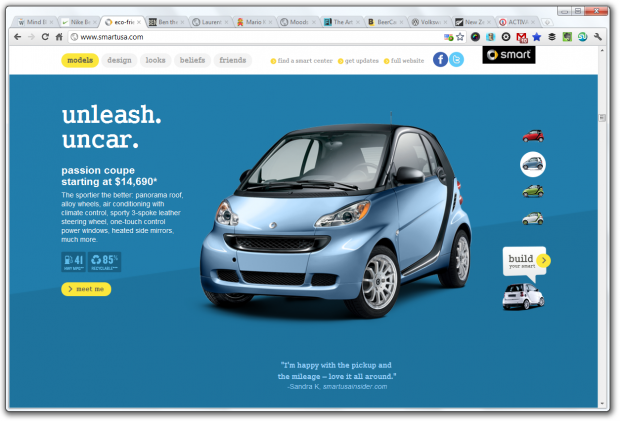Switch to the Mario browser tab
The image size is (620, 421).
pyautogui.click(x=255, y=22)
